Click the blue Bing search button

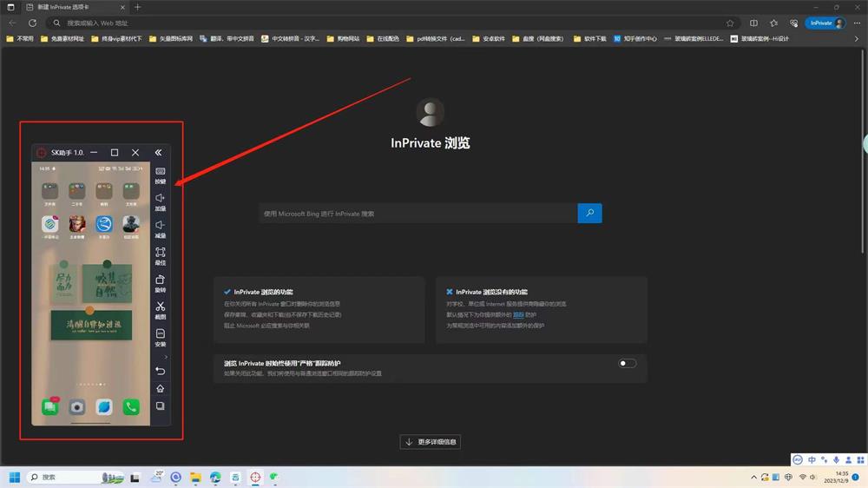pyautogui.click(x=589, y=213)
